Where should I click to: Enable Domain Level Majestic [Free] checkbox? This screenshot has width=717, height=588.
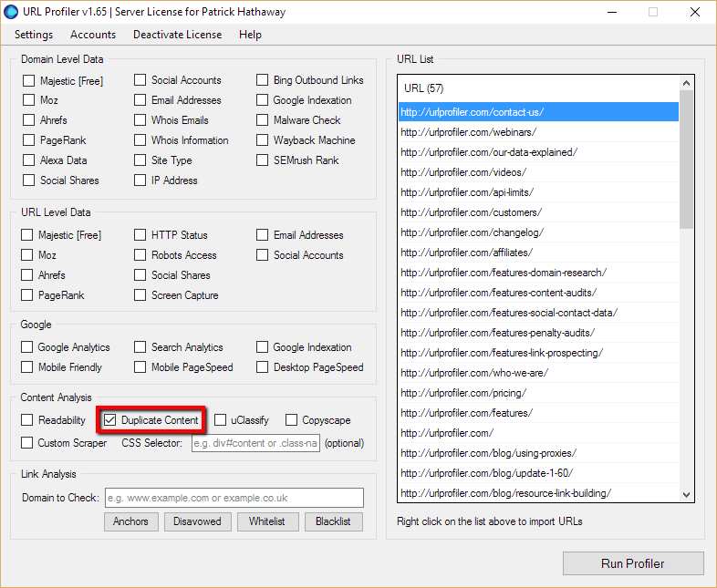29,81
